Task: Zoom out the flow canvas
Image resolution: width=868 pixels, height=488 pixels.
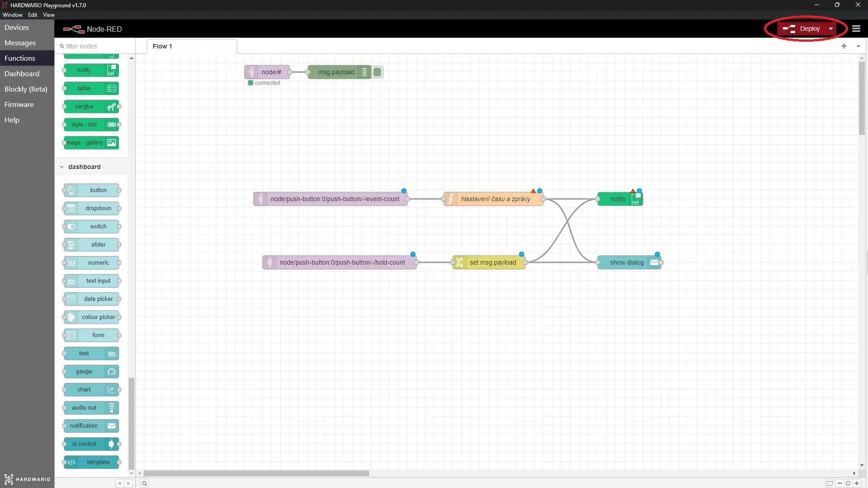Action: click(x=839, y=483)
